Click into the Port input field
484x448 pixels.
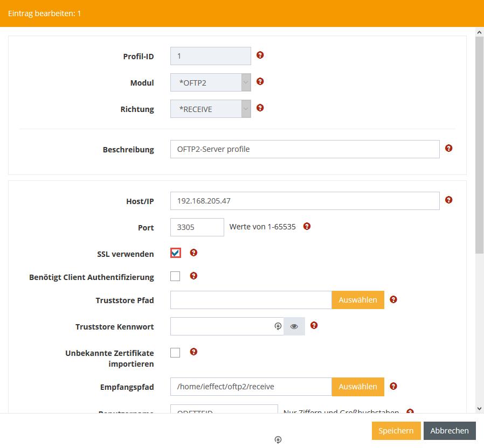tap(197, 227)
